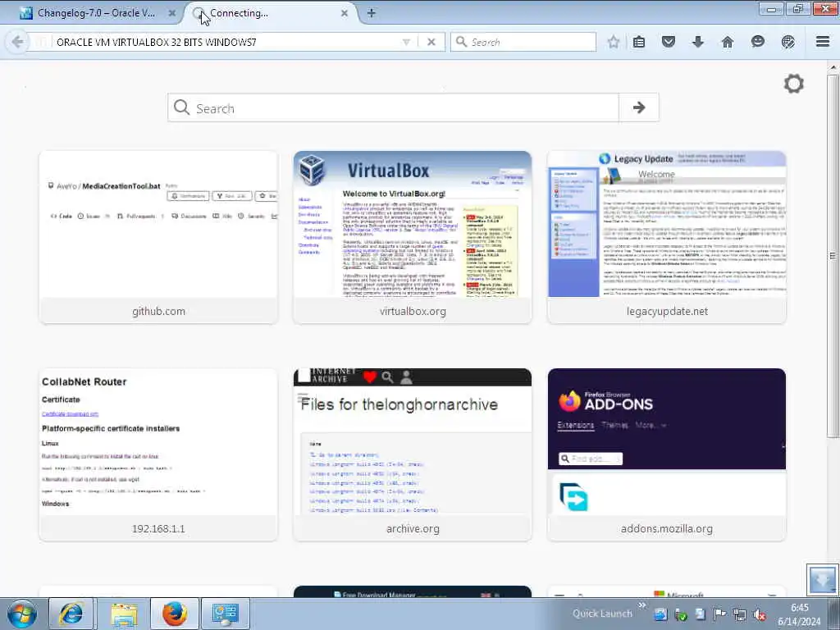
Task: Stop loading with the address bar X button
Action: point(431,42)
